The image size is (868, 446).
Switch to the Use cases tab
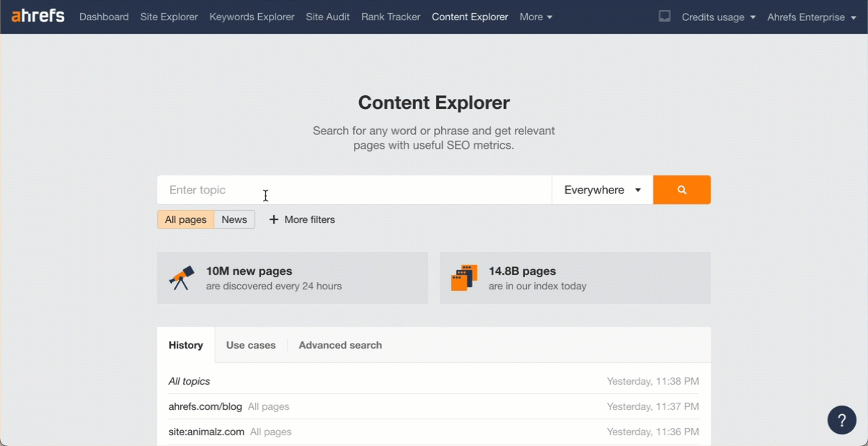coord(250,345)
